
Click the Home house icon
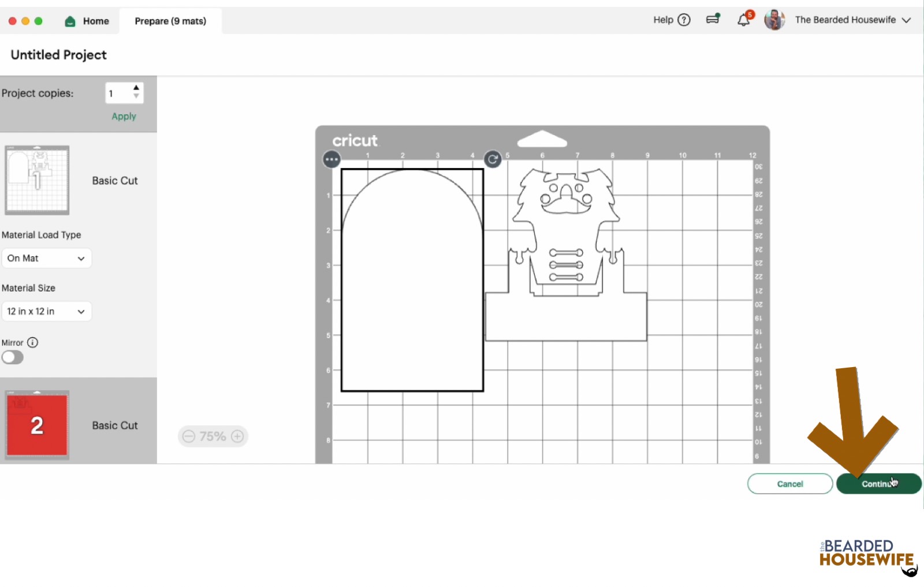click(70, 21)
